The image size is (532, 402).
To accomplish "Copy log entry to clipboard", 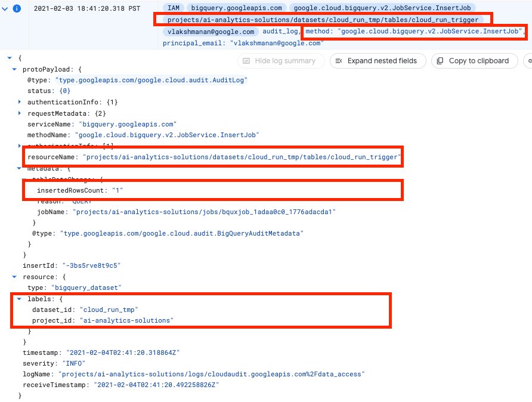I will click(x=474, y=61).
